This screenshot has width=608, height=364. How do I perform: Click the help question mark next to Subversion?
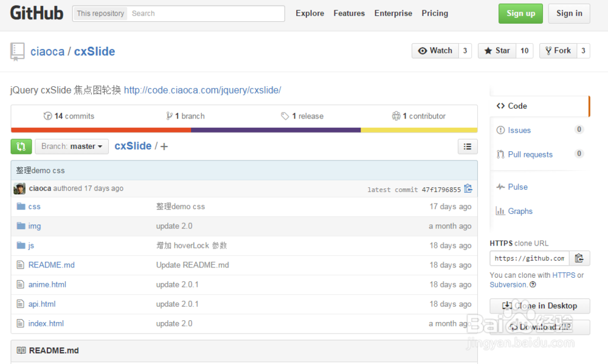click(x=533, y=284)
